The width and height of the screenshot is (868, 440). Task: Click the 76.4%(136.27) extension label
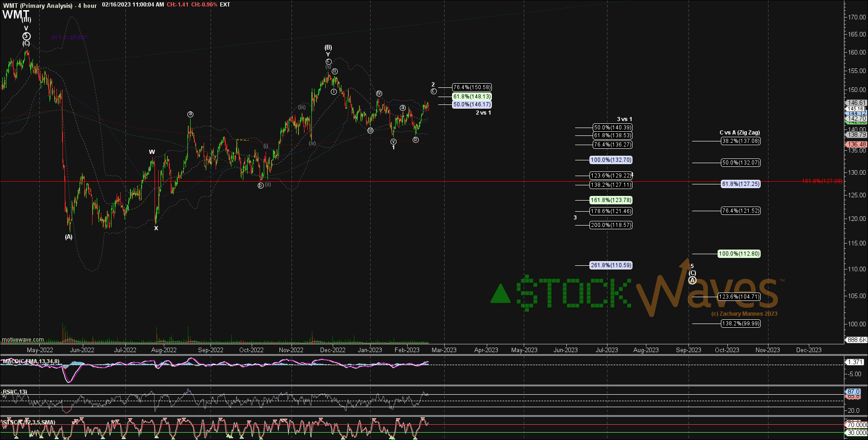pos(613,145)
